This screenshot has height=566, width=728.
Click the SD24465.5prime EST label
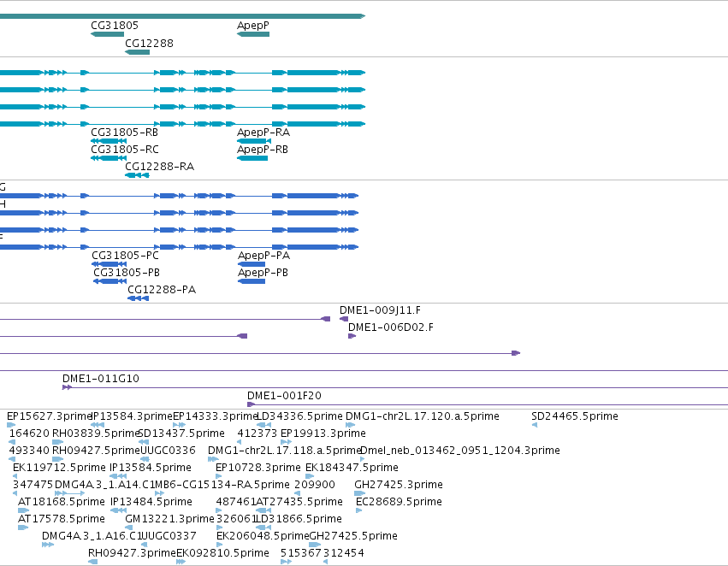[575, 416]
